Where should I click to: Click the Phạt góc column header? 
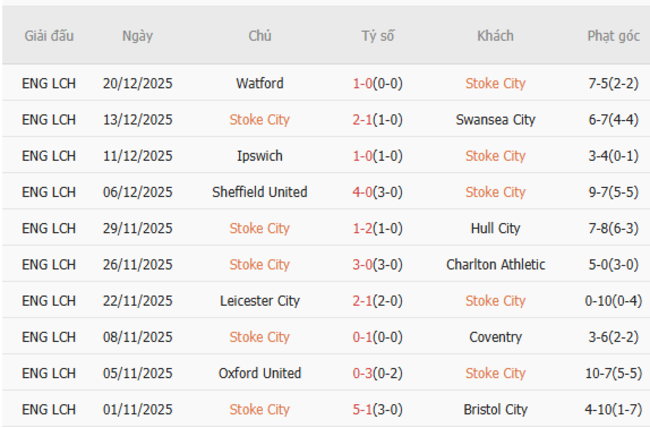tap(613, 36)
